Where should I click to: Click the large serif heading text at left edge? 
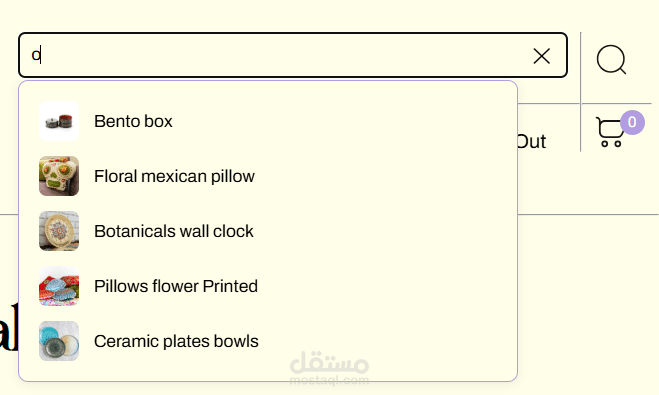[x=9, y=327]
